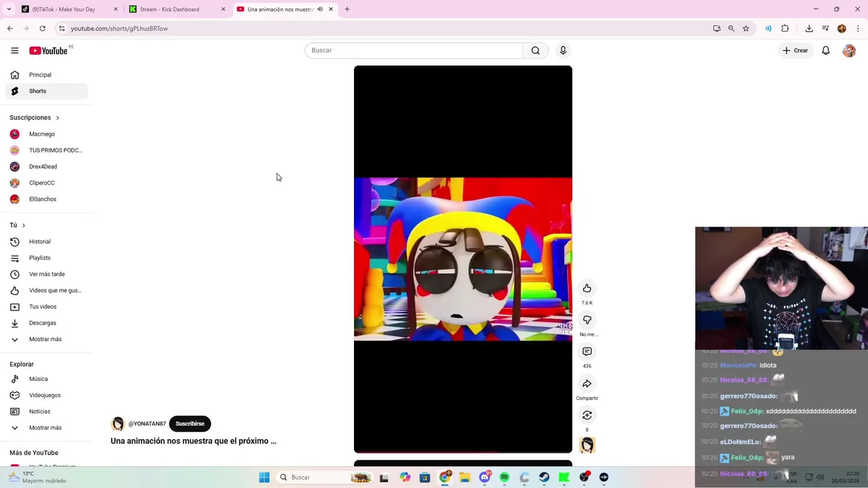This screenshot has width=868, height=488.
Task: Click the YouTube search input field
Action: (x=414, y=50)
